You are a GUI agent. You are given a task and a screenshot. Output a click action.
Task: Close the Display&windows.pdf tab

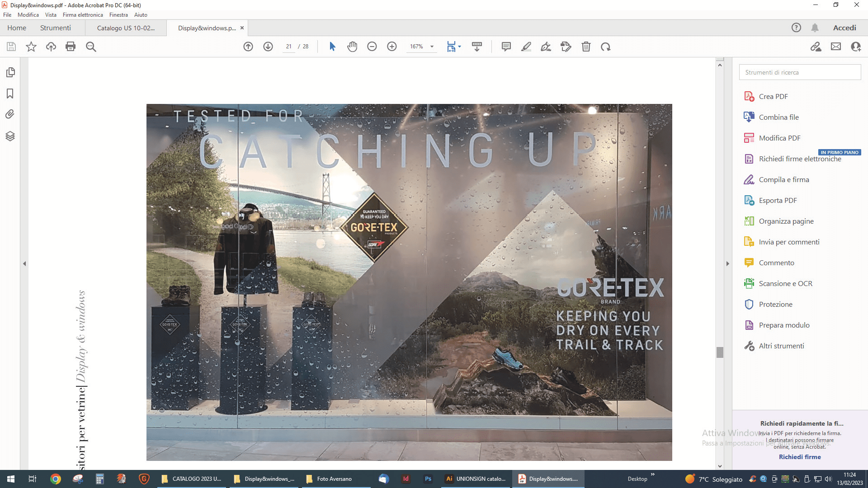pyautogui.click(x=242, y=28)
